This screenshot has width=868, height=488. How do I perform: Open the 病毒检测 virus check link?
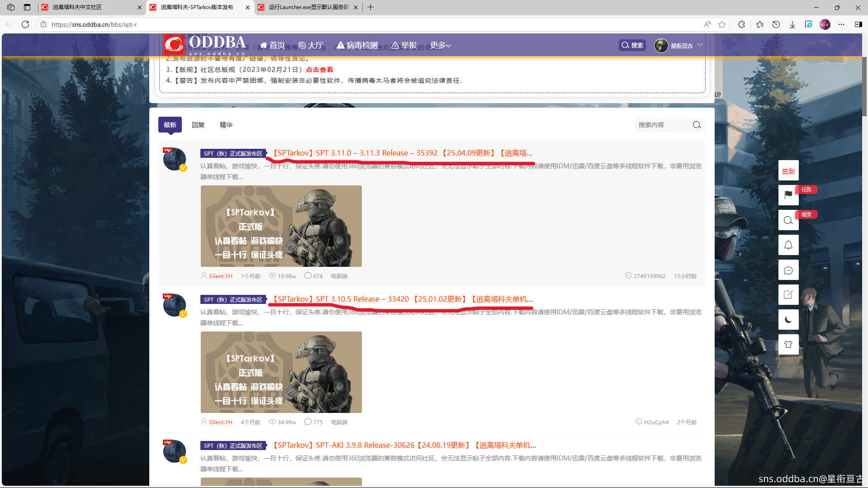point(357,45)
